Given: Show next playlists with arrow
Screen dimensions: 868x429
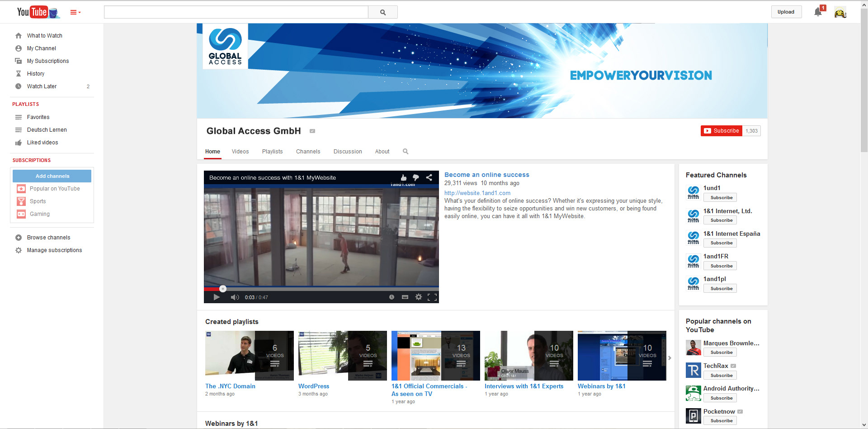Looking at the screenshot, I should coord(670,358).
